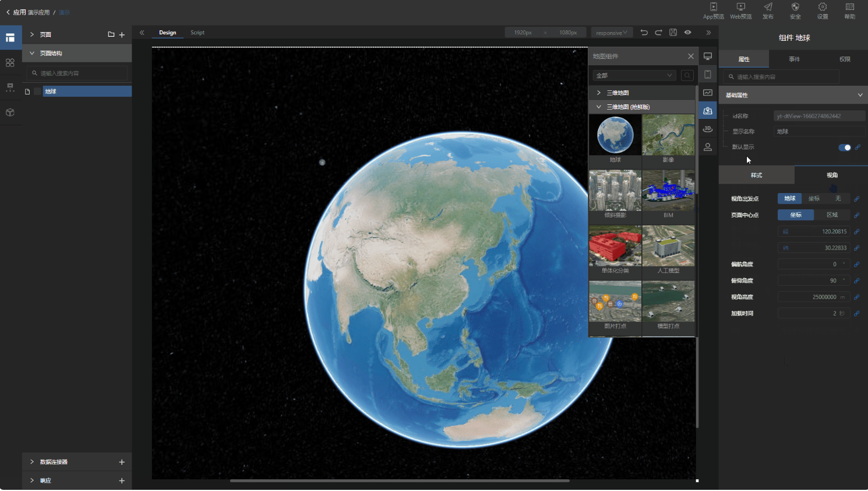Expand the 页面 section
This screenshot has height=491, width=868.
32,34
